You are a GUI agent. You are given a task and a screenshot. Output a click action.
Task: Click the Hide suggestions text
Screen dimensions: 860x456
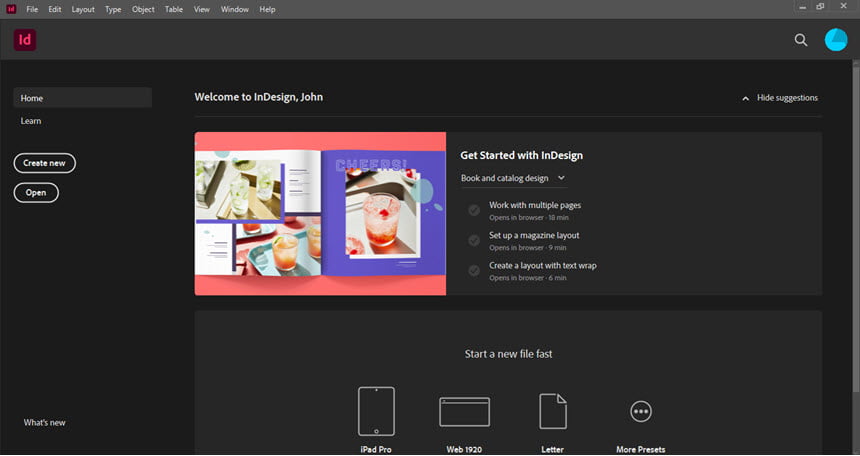tap(787, 98)
